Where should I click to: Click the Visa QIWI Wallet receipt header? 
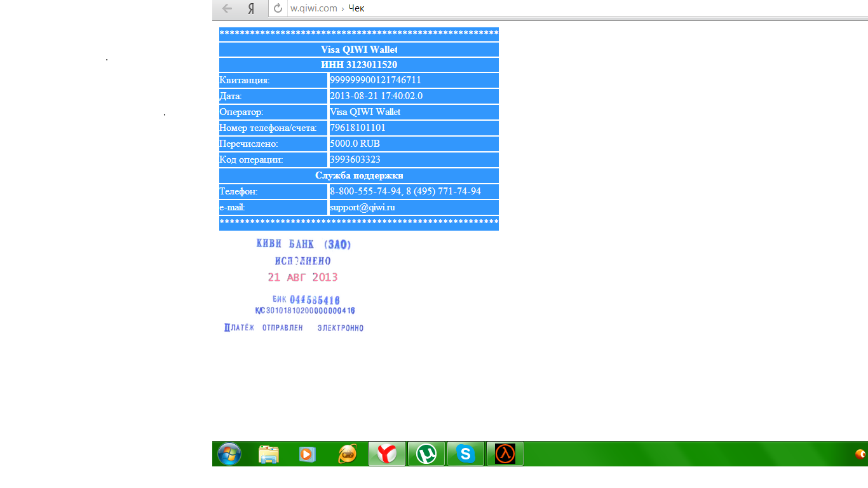click(359, 50)
